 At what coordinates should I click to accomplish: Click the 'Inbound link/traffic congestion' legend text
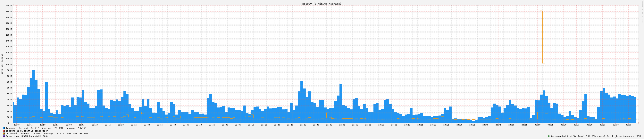tap(27, 131)
